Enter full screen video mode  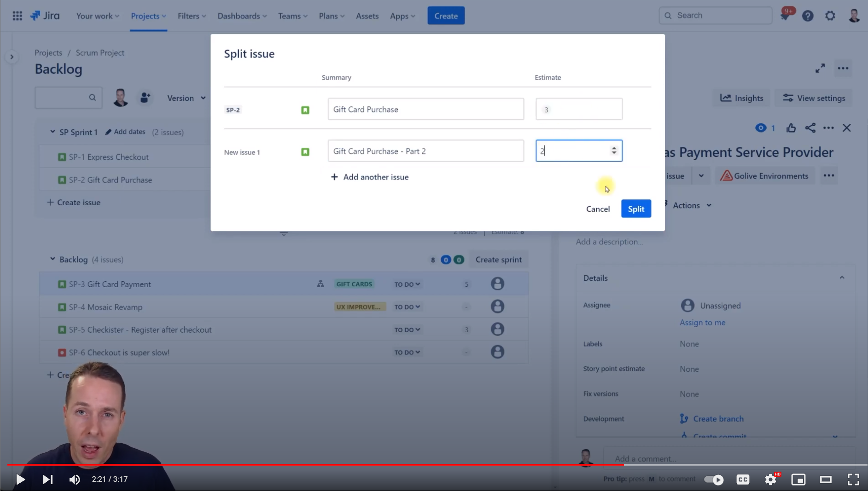click(x=853, y=479)
